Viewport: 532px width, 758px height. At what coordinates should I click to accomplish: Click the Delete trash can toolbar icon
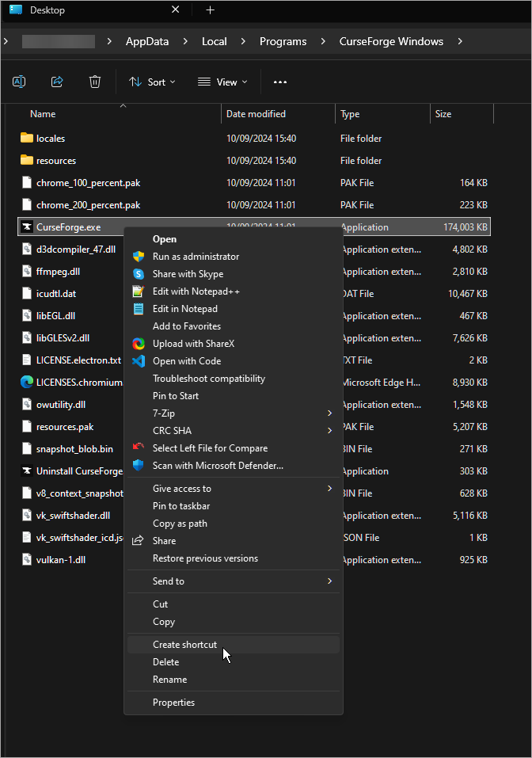pyautogui.click(x=95, y=82)
